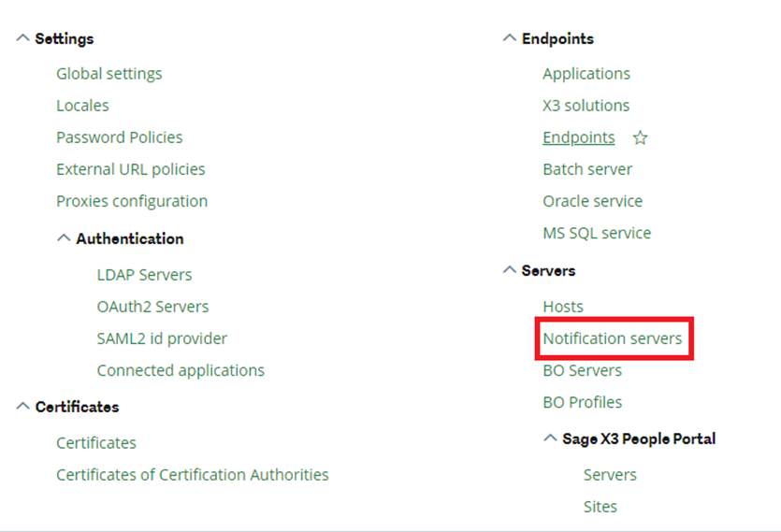The width and height of the screenshot is (781, 532).
Task: Collapse the Servers section
Action: tap(510, 270)
